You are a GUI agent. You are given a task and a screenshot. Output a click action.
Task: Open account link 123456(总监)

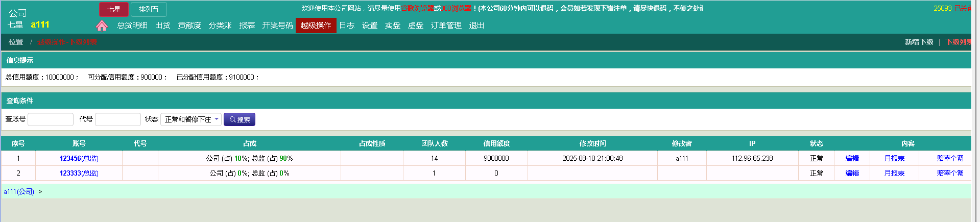(79, 158)
